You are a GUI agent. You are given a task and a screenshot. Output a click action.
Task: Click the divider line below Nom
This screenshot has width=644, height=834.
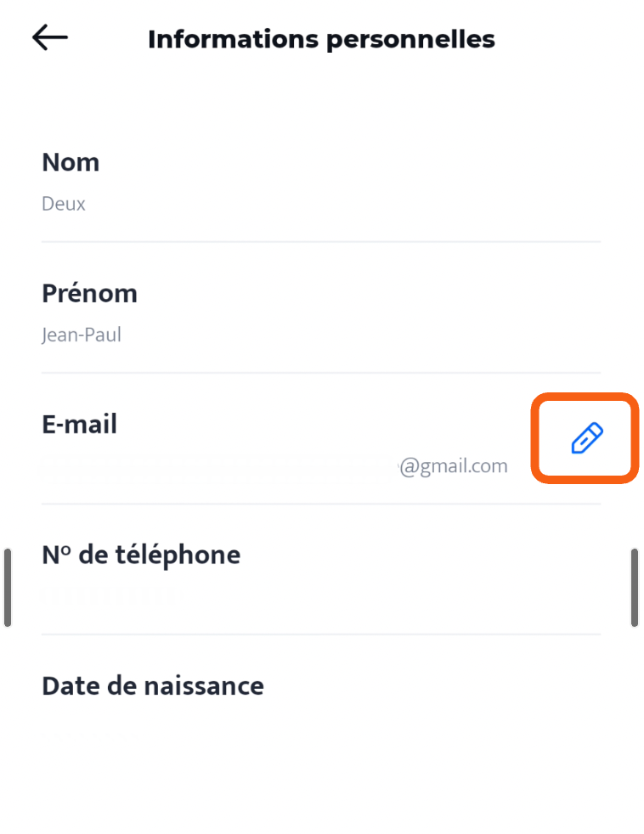(x=321, y=242)
